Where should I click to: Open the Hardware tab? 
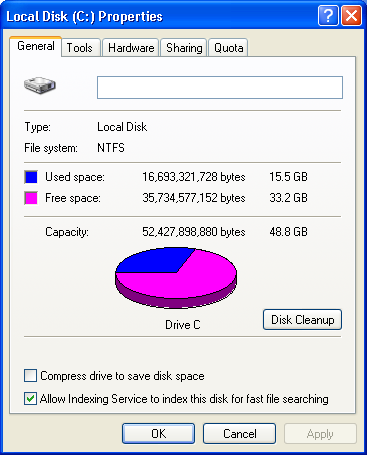131,48
